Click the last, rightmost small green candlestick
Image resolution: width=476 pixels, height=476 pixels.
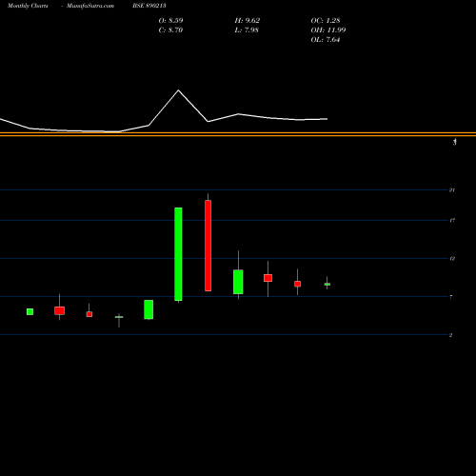tap(327, 285)
